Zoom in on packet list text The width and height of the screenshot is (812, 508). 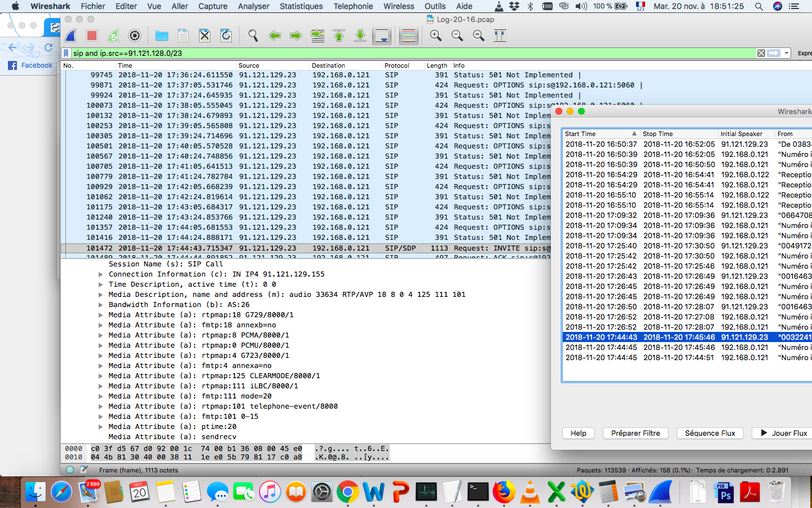point(436,36)
